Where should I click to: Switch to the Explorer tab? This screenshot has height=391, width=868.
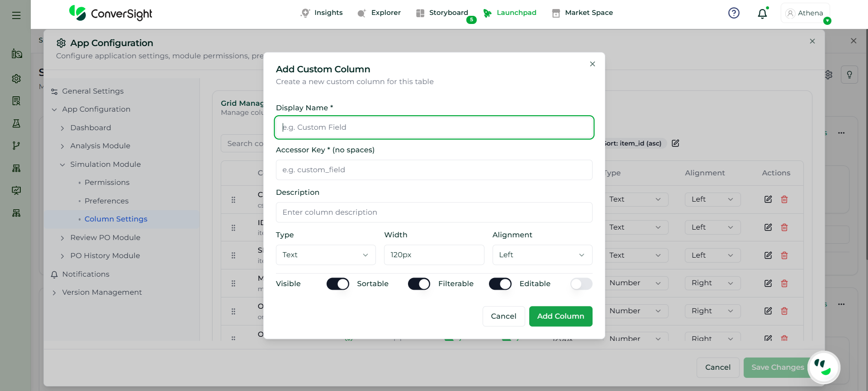point(379,13)
